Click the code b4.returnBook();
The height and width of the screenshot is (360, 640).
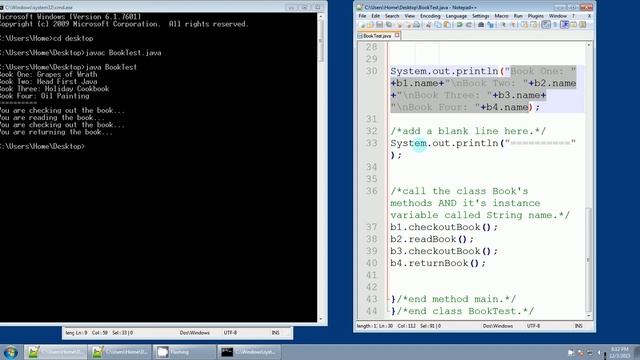(438, 263)
